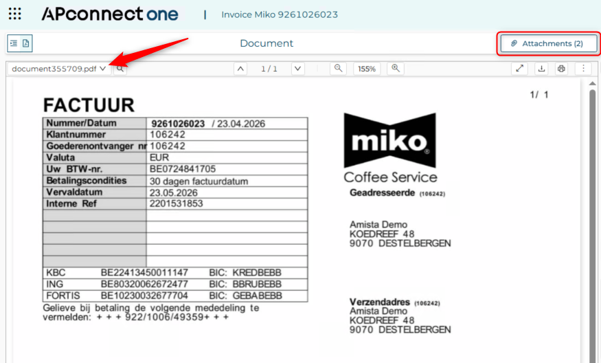This screenshot has width=601, height=363.
Task: Open the Attachments (2) button
Action: [x=548, y=43]
